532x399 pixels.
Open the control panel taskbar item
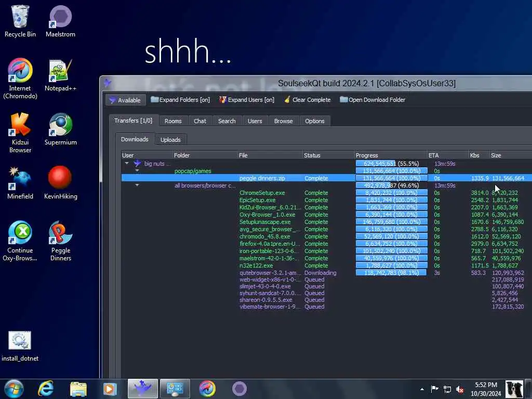(x=175, y=389)
